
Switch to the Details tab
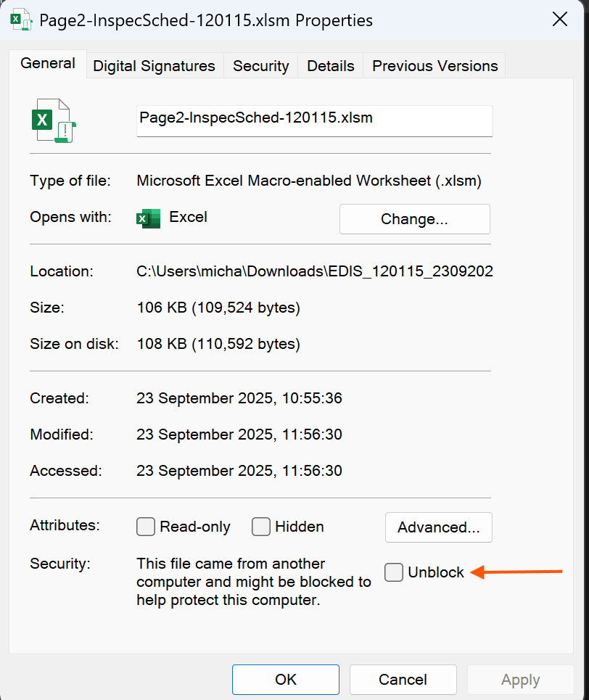point(330,65)
